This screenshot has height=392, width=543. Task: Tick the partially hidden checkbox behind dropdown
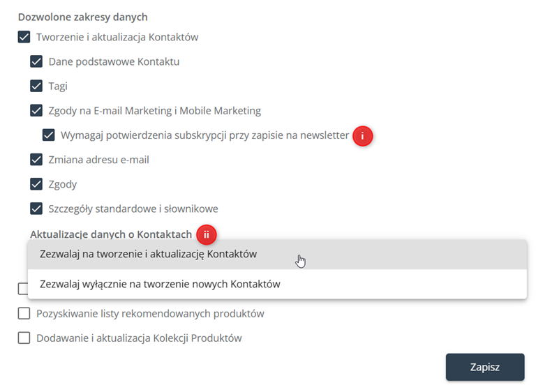tap(23, 289)
